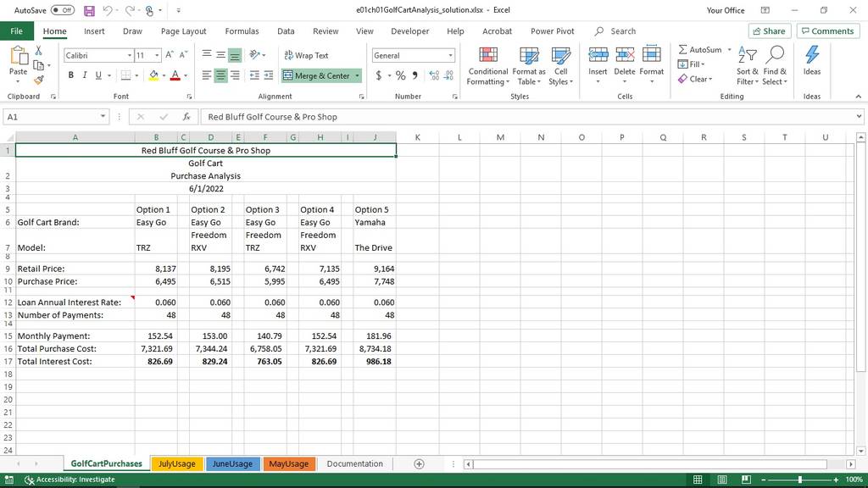Click the new sheet plus icon

click(419, 463)
